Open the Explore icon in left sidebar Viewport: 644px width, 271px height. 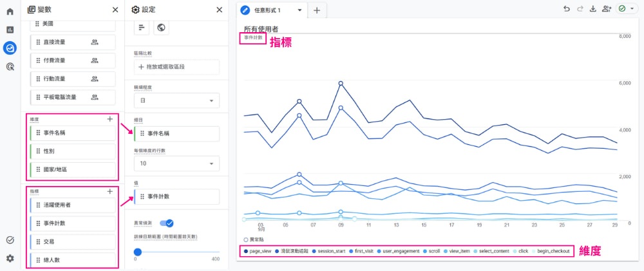10,48
